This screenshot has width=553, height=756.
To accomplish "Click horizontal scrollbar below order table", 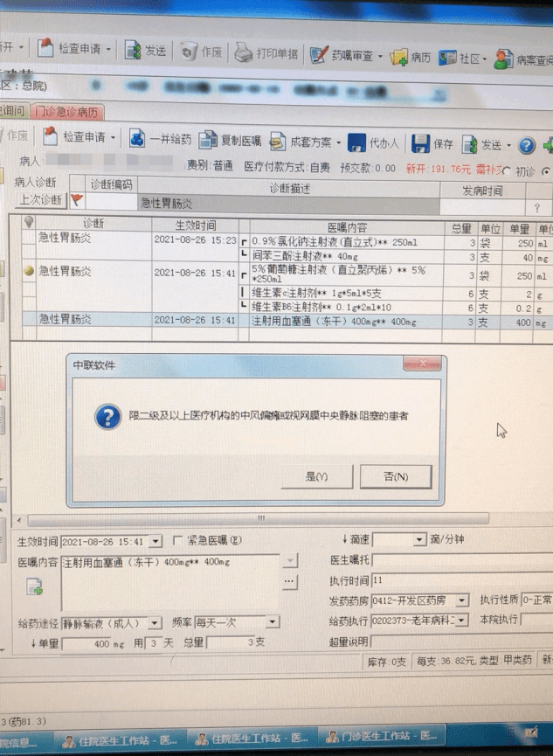I will click(x=258, y=519).
